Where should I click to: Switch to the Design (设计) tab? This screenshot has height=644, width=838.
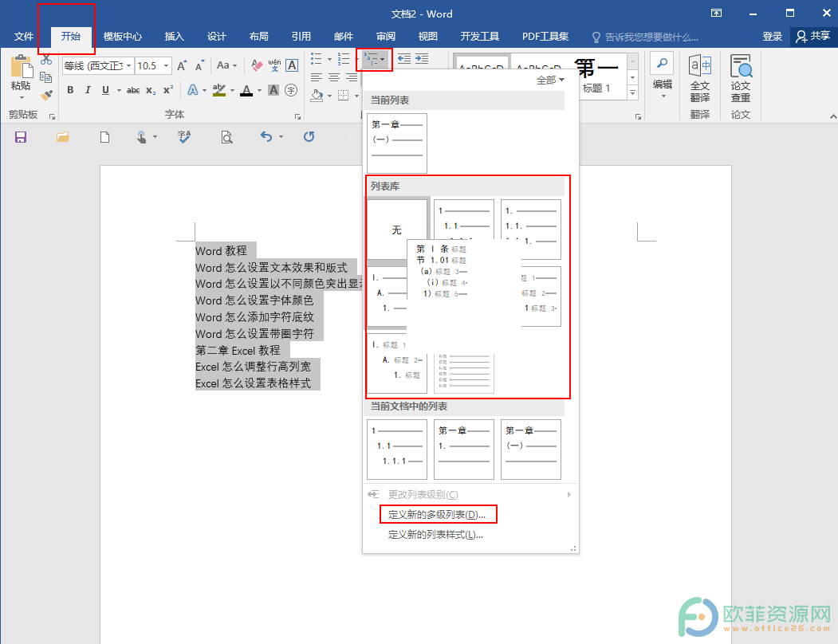[x=216, y=37]
